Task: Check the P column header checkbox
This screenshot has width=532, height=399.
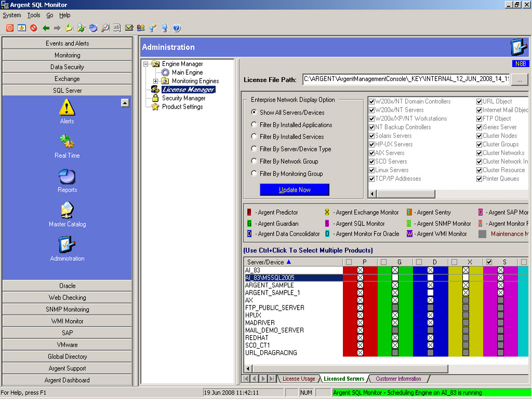Action: pos(349,262)
